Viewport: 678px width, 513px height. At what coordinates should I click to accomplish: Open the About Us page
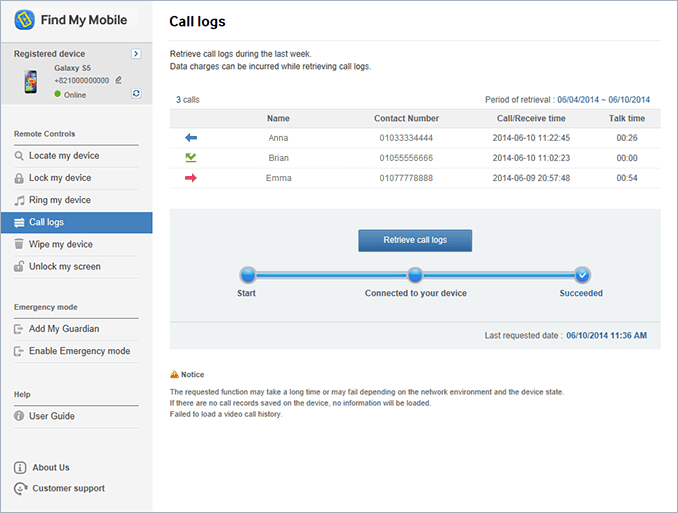tap(50, 467)
